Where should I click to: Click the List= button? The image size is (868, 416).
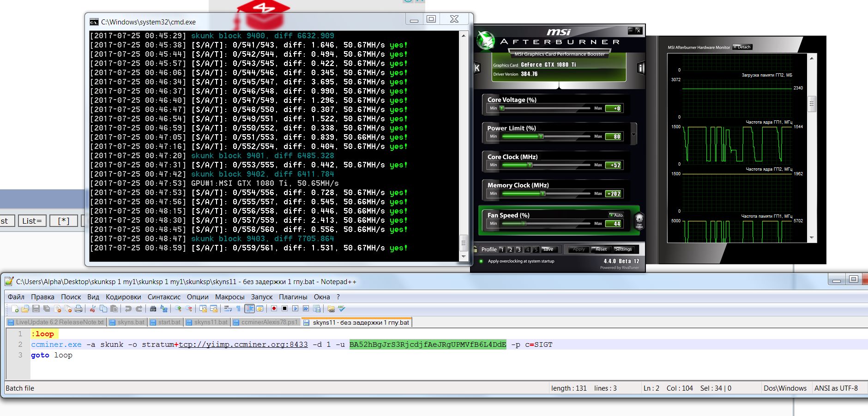click(x=32, y=221)
